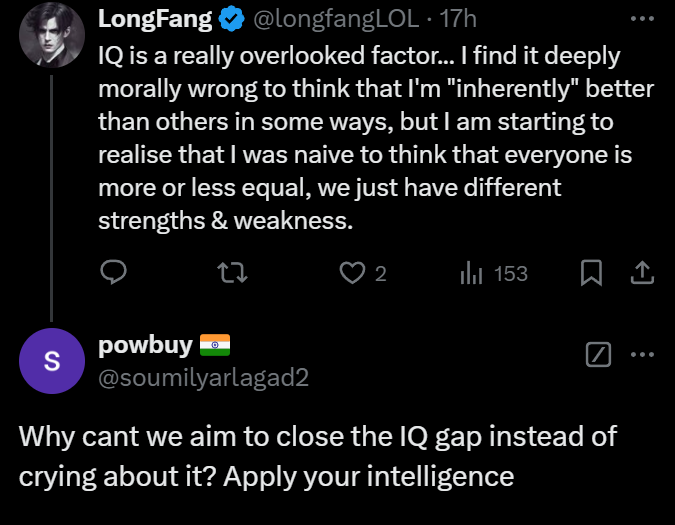Image resolution: width=675 pixels, height=525 pixels.
Task: Click powbuy's purple S avatar
Action: [x=51, y=361]
